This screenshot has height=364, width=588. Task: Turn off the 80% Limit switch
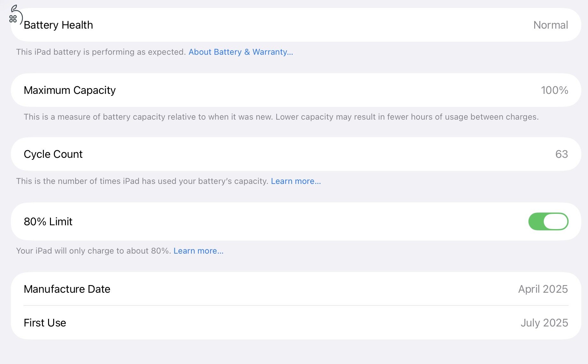coord(548,221)
